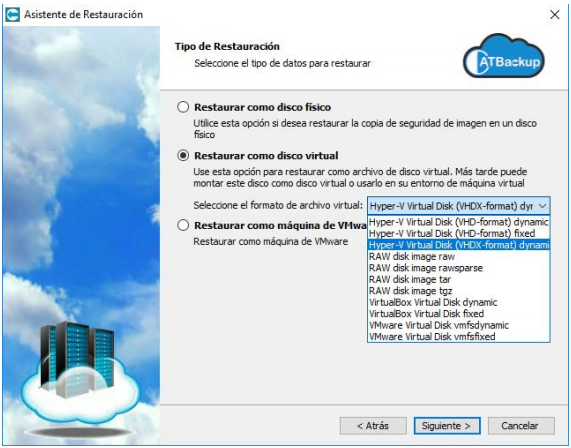Select RAW disk image rawsparse format
Viewport: 571px width, 448px height.
pos(458,268)
